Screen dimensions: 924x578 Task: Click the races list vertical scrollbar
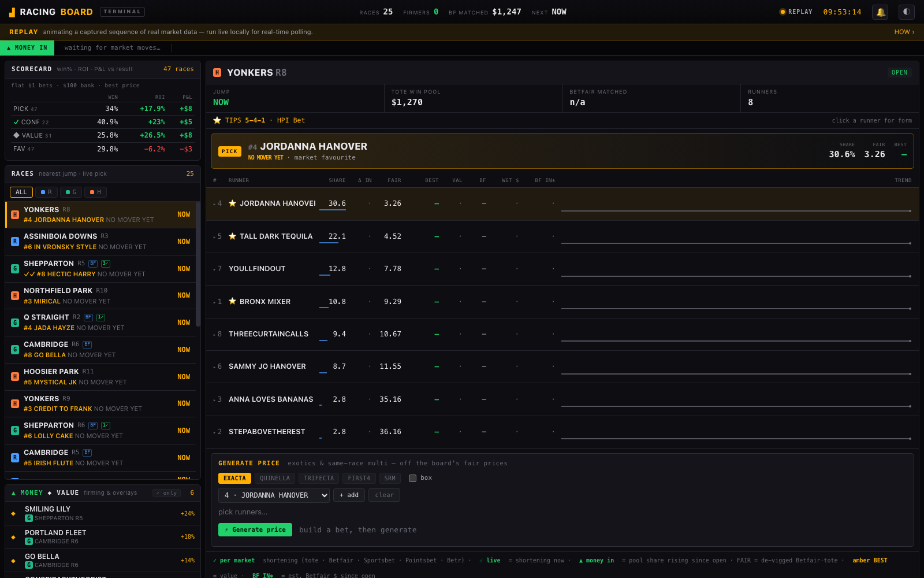(198, 264)
